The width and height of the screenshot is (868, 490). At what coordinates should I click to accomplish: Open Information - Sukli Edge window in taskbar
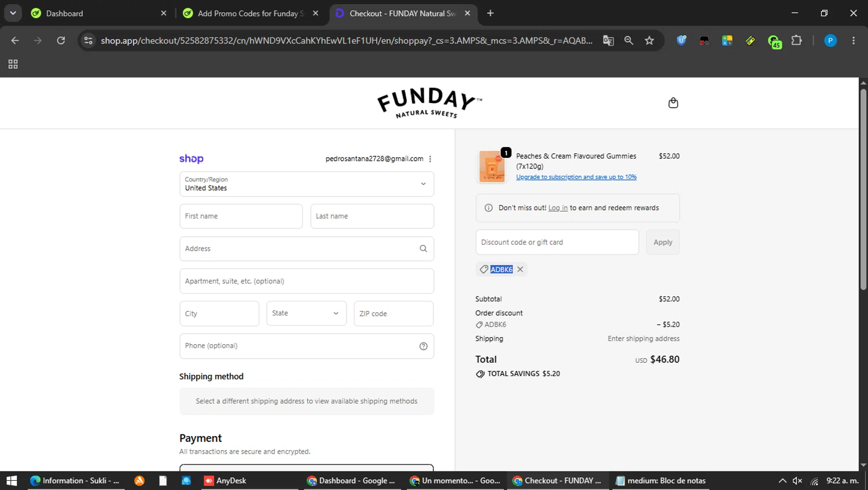click(x=75, y=481)
